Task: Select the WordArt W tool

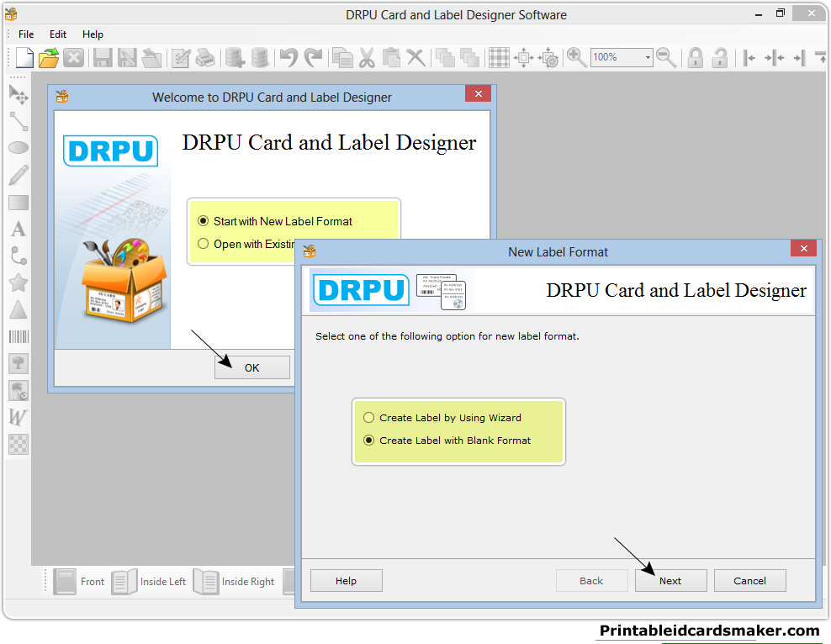Action: pyautogui.click(x=18, y=417)
